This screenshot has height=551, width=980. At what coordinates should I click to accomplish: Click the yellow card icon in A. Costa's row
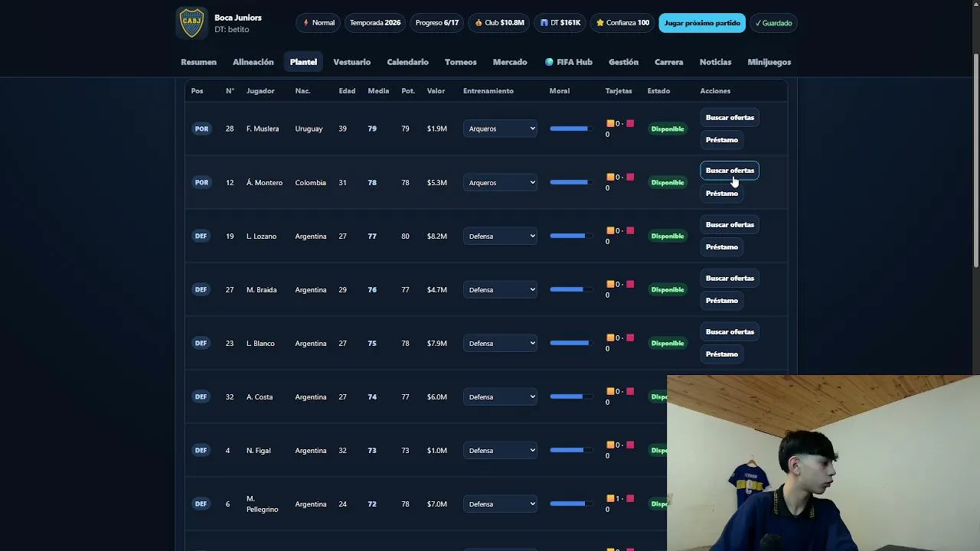coord(611,391)
